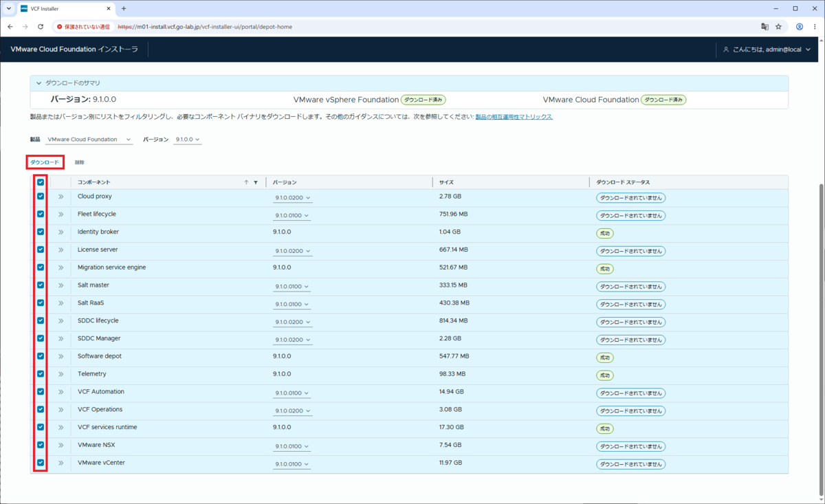Click the not-secure connection warning badge
The height and width of the screenshot is (504, 825).
[83, 27]
